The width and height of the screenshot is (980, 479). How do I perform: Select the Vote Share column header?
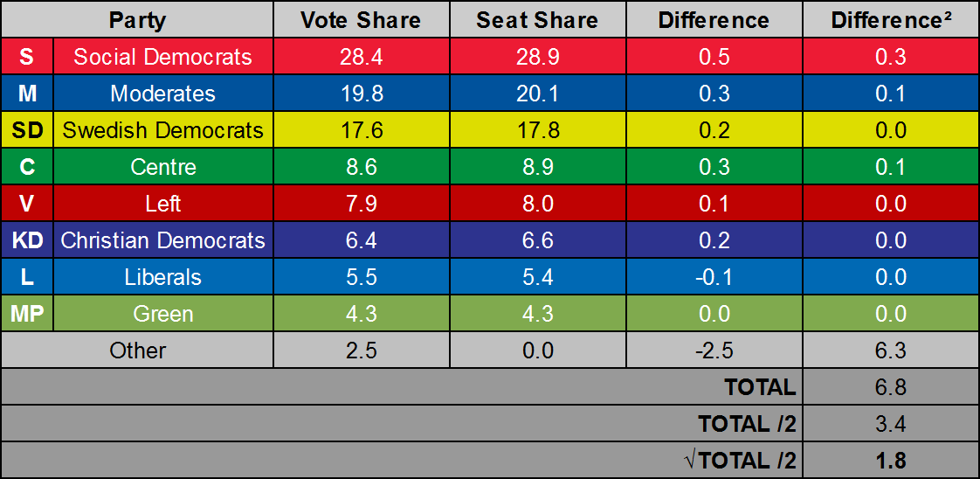pyautogui.click(x=360, y=20)
